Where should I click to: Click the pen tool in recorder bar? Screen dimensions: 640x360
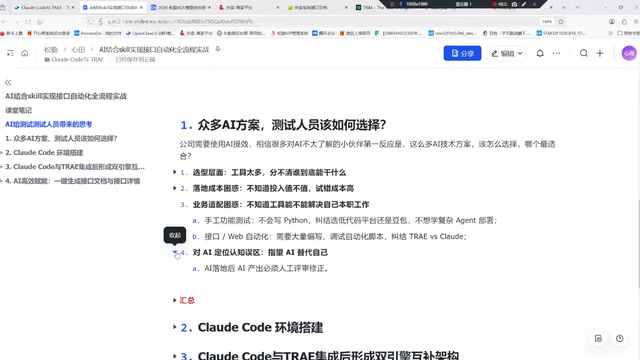click(524, 4)
